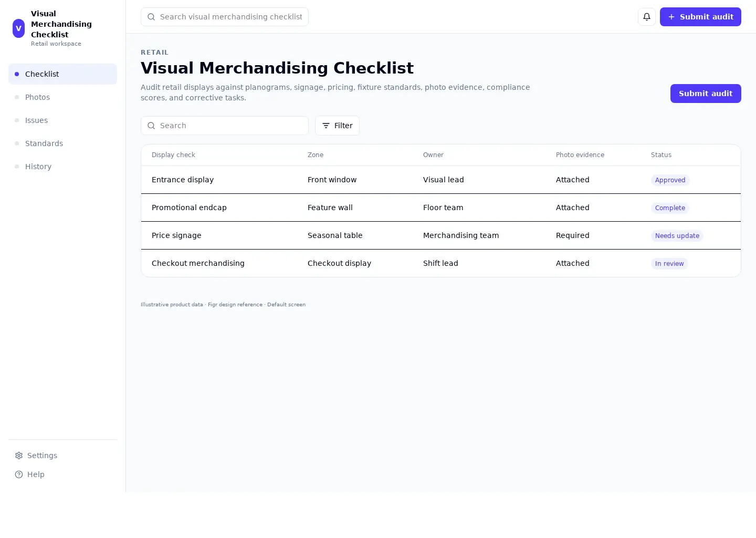Click the Front window zone cell
The image size is (756, 538).
pos(332,180)
